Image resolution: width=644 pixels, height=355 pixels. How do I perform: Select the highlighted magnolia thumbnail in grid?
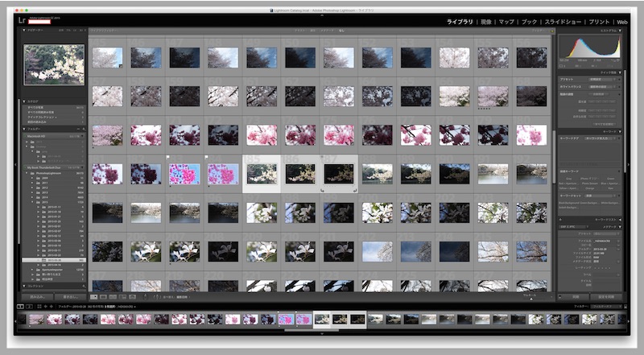click(x=262, y=173)
